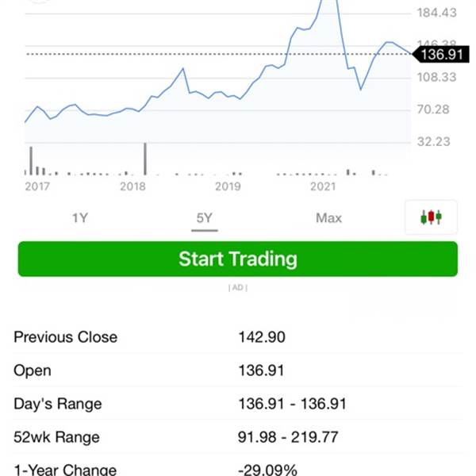Click the 1-Year Change row
This screenshot has height=476, width=476.
[x=238, y=467]
